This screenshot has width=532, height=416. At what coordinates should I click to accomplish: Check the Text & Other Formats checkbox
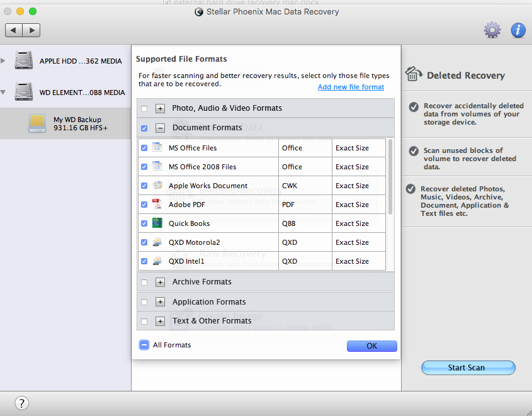pyautogui.click(x=144, y=322)
